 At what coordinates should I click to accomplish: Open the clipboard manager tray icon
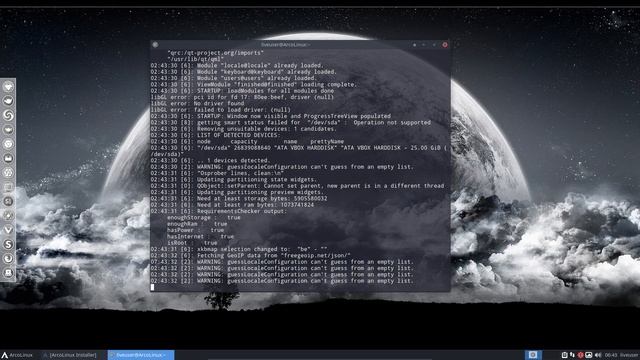pos(564,355)
